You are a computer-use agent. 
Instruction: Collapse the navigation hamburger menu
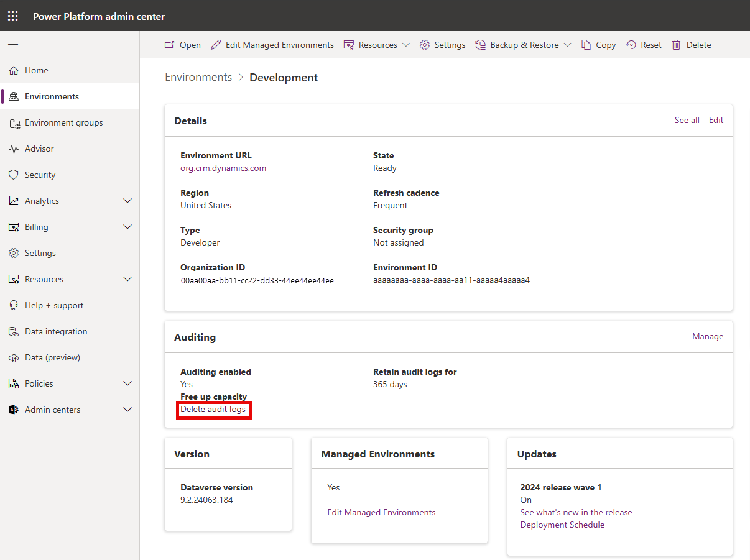click(x=13, y=45)
